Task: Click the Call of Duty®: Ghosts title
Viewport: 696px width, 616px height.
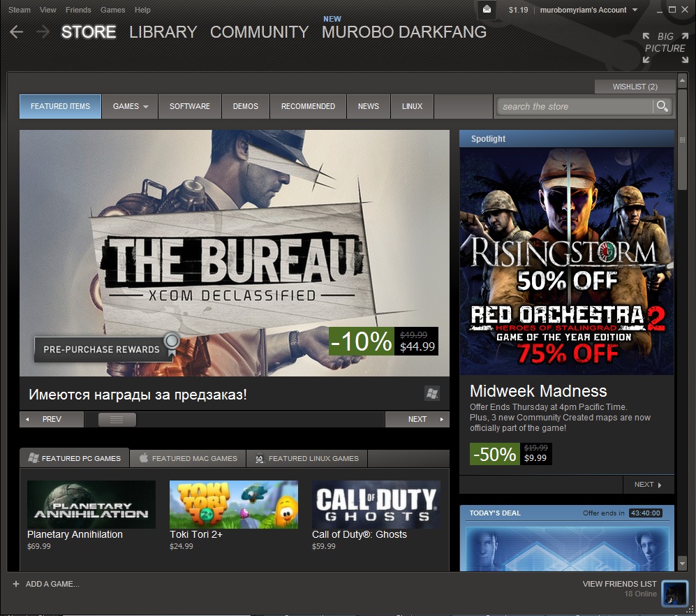Action: [360, 534]
